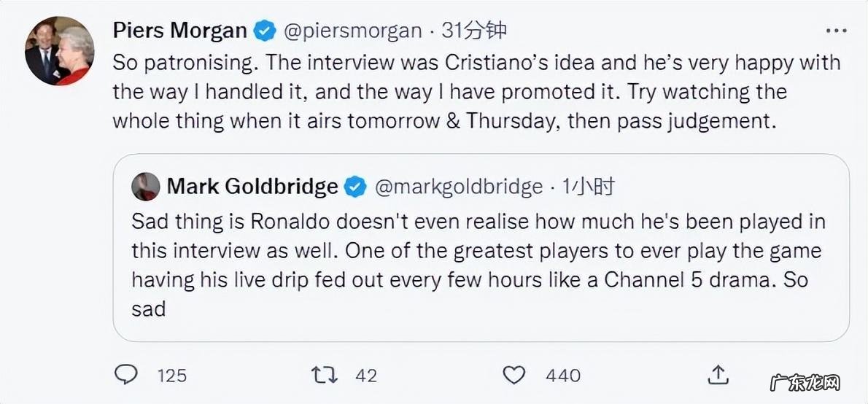Click Piers Morgan's blue verified badge

(264, 31)
